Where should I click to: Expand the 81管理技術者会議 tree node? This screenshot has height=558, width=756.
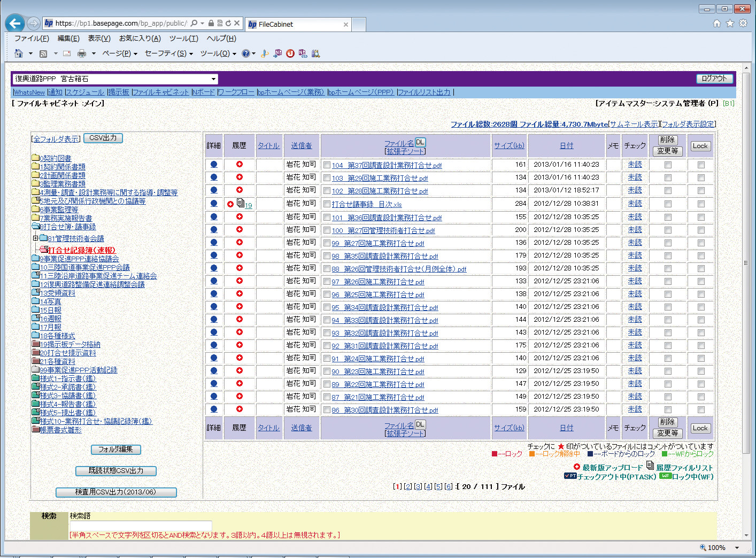coord(35,238)
